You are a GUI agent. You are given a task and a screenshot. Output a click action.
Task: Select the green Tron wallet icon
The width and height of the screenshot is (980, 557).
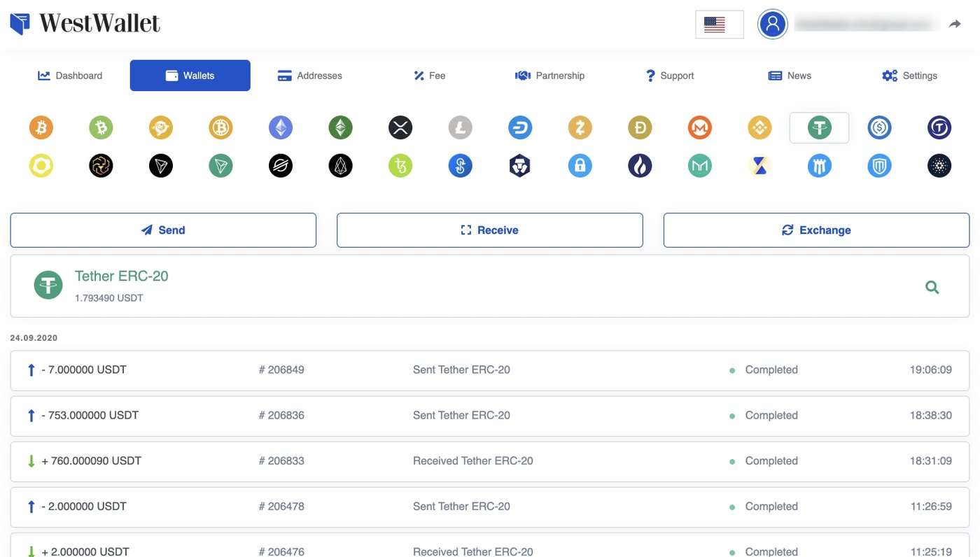coord(220,166)
